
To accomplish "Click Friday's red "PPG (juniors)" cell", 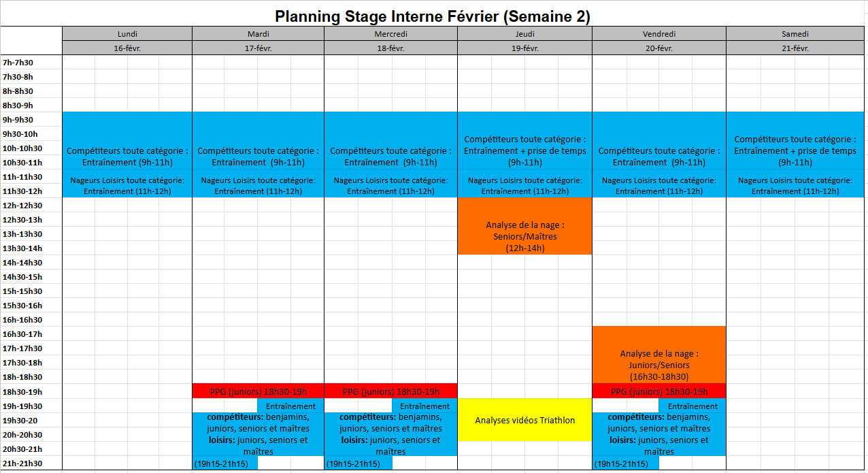I will (x=658, y=391).
